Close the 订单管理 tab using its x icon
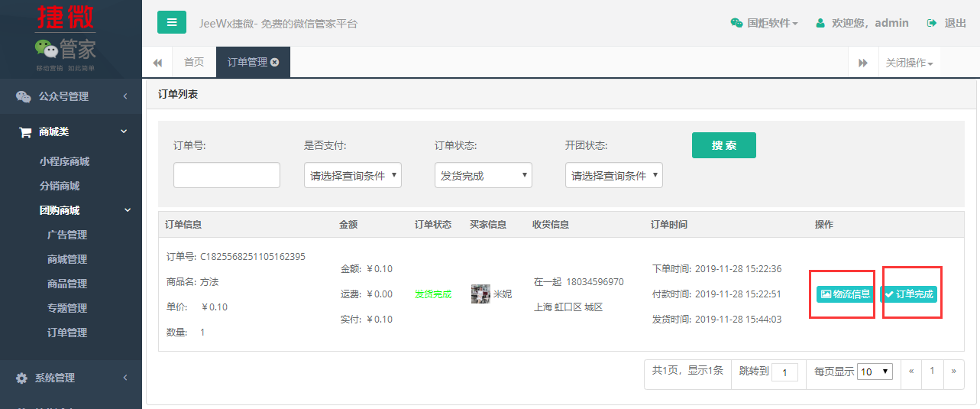Screen dimensions: 980x409 tap(275, 62)
